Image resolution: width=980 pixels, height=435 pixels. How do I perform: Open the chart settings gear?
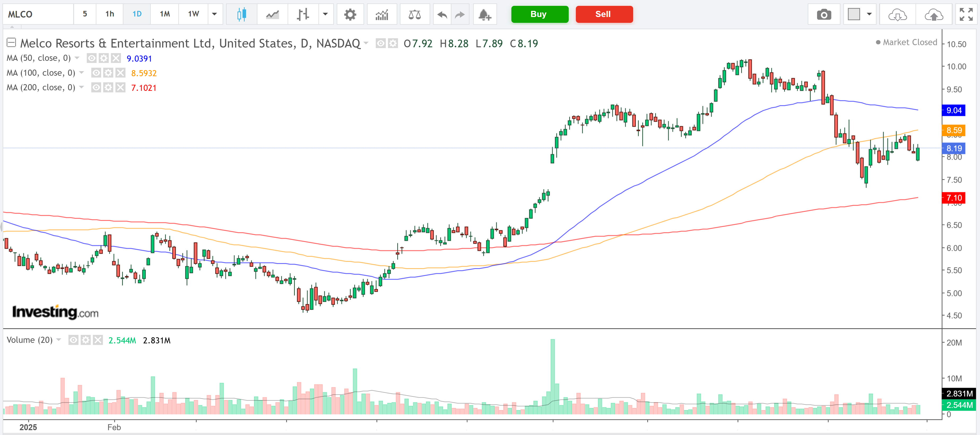point(350,14)
